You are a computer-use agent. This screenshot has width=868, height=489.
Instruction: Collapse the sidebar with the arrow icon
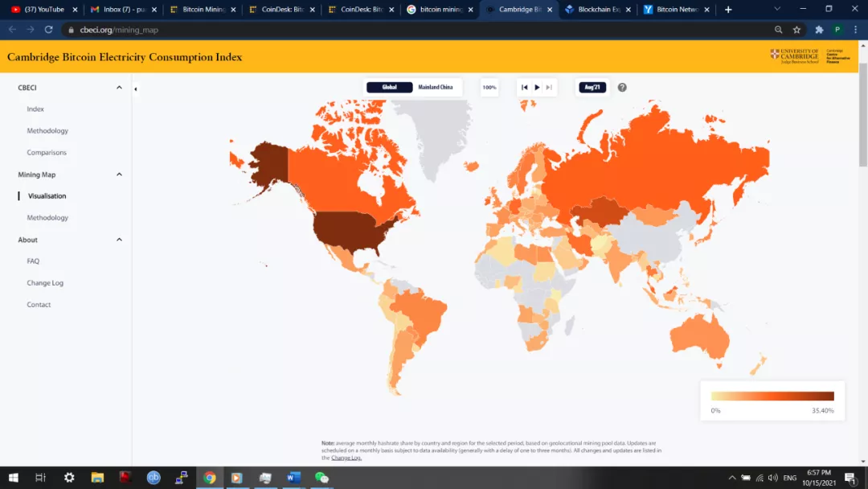click(x=135, y=88)
